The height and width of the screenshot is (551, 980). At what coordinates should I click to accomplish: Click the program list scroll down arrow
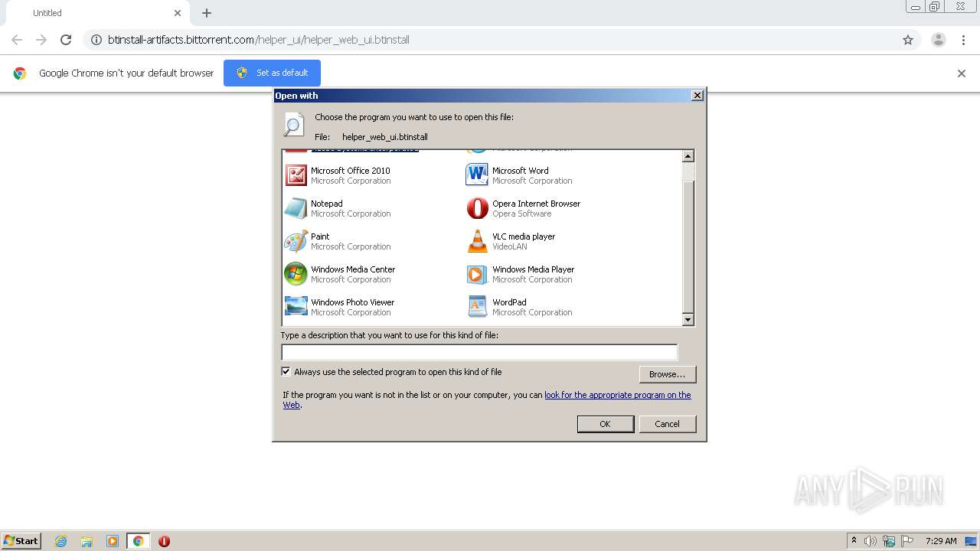[x=688, y=320]
